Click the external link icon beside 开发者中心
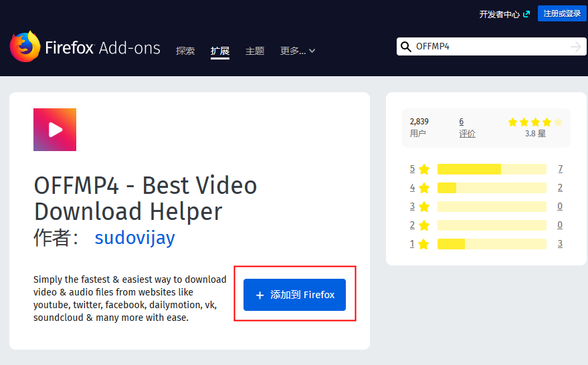588x365 pixels. coord(526,14)
